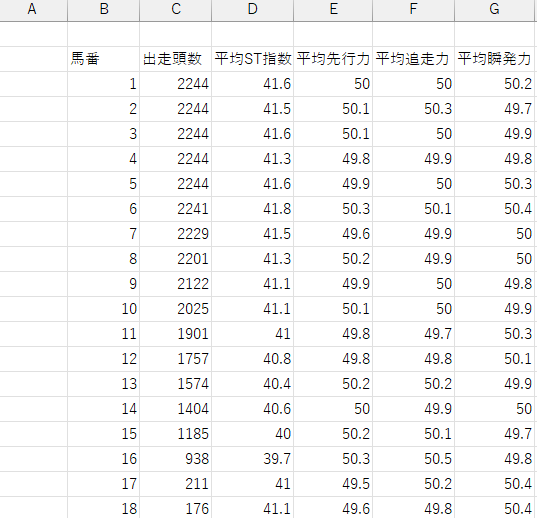The image size is (537, 518).
Task: Click the 平均ST指数 header cell
Action: tap(252, 59)
